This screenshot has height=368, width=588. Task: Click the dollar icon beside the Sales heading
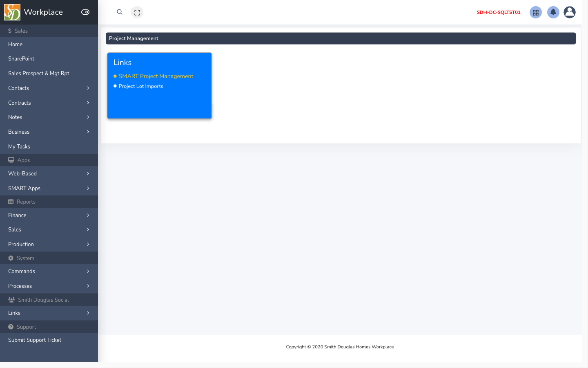pos(10,31)
